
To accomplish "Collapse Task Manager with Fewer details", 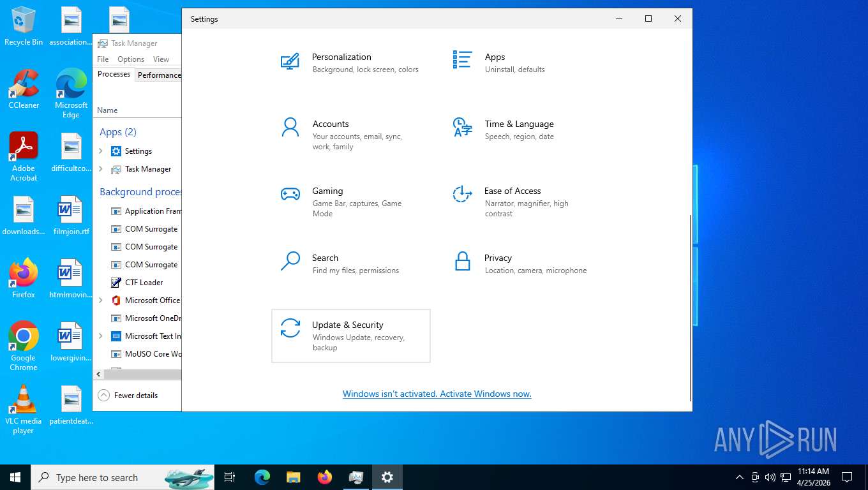I will coord(128,396).
